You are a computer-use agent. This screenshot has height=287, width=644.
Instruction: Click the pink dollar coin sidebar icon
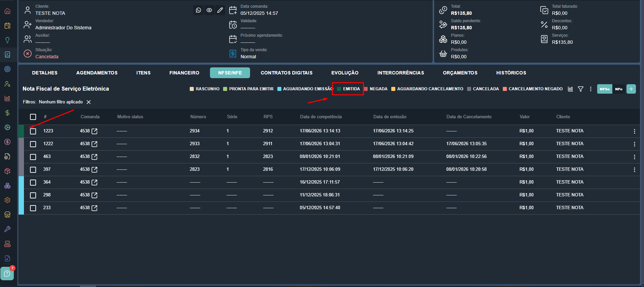click(7, 142)
